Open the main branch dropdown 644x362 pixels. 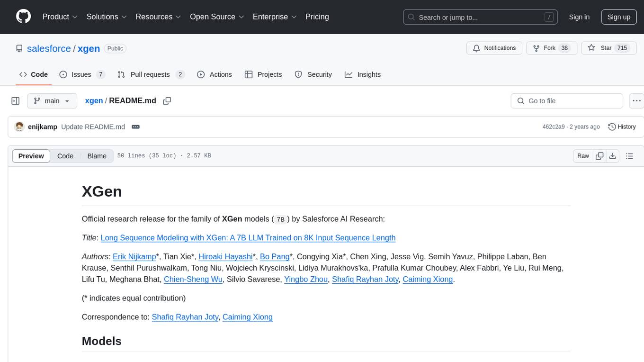click(x=52, y=101)
